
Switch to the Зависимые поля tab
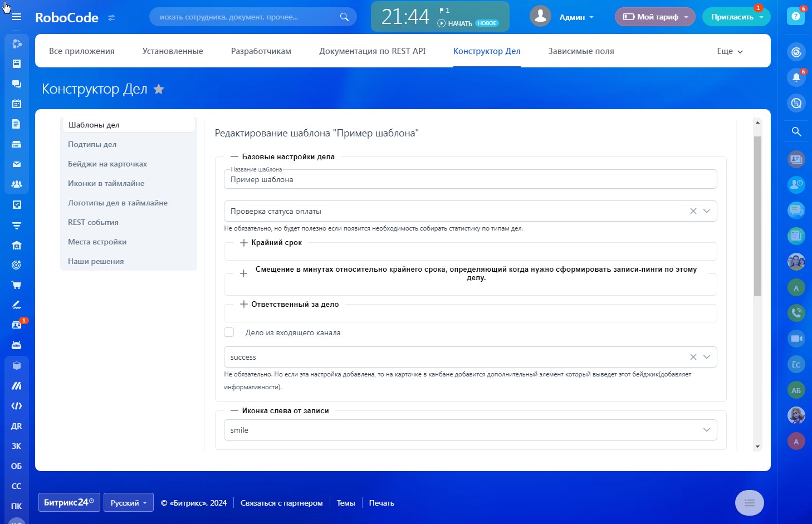tap(581, 51)
